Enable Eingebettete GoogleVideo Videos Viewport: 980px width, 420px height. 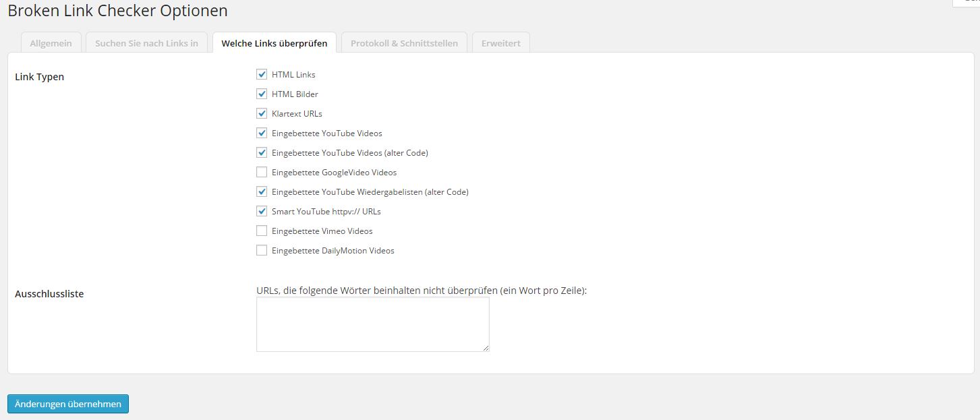(262, 172)
